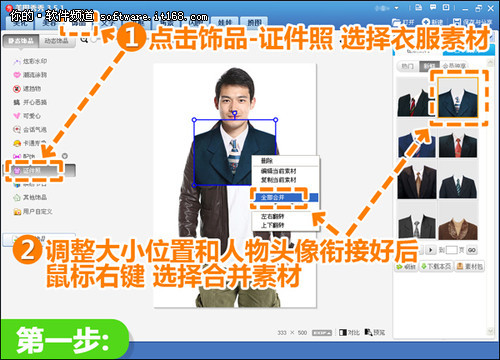Click the 预览 preview icon
The image size is (500, 360).
(x=368, y=332)
